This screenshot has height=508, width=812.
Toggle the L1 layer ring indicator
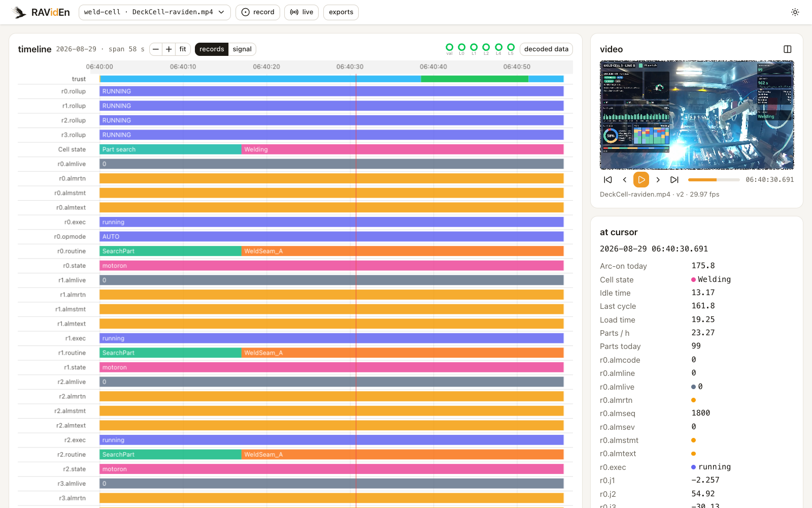[x=474, y=49]
